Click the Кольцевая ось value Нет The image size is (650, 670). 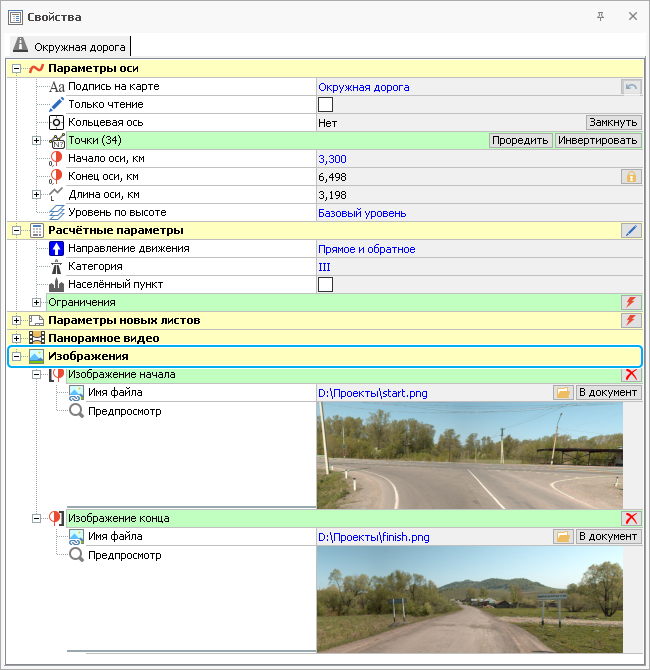[327, 123]
